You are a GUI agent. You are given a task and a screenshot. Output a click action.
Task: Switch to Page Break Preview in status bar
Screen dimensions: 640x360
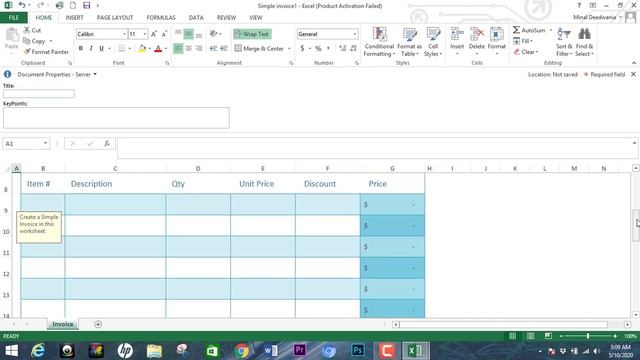548,336
